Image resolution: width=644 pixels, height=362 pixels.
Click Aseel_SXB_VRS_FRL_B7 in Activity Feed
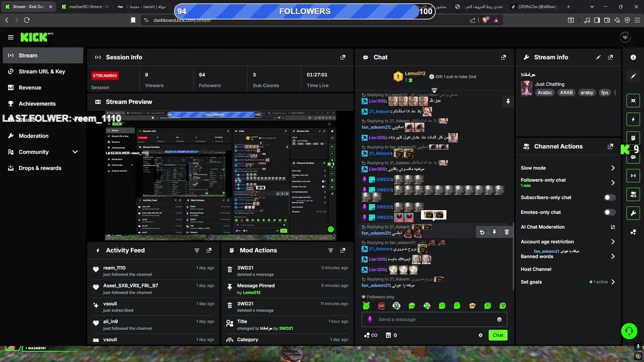[x=131, y=286]
